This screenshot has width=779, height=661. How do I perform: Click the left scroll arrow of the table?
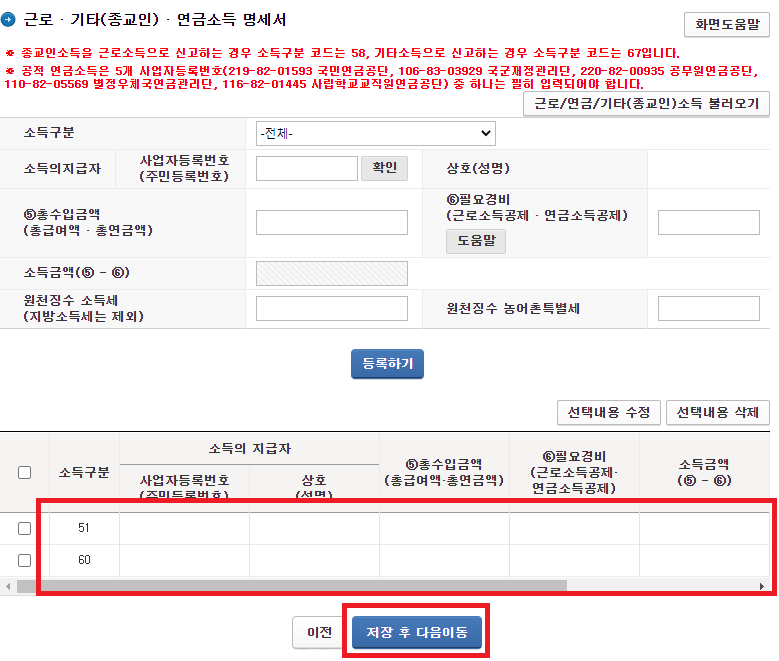(x=8, y=586)
